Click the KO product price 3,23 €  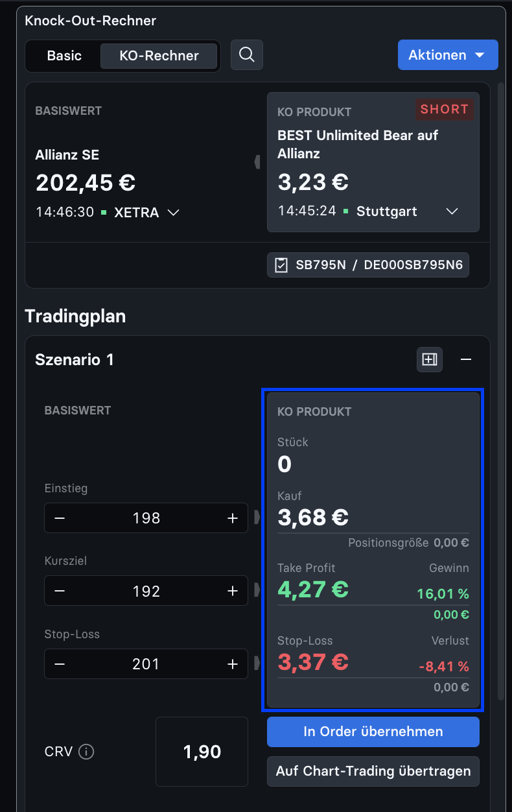pos(313,182)
